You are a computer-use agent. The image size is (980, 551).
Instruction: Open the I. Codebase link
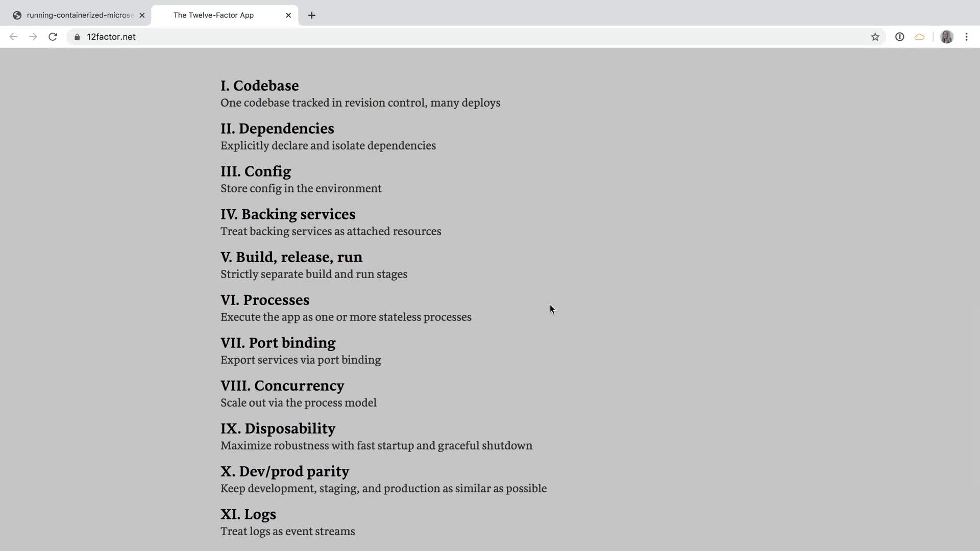click(259, 86)
